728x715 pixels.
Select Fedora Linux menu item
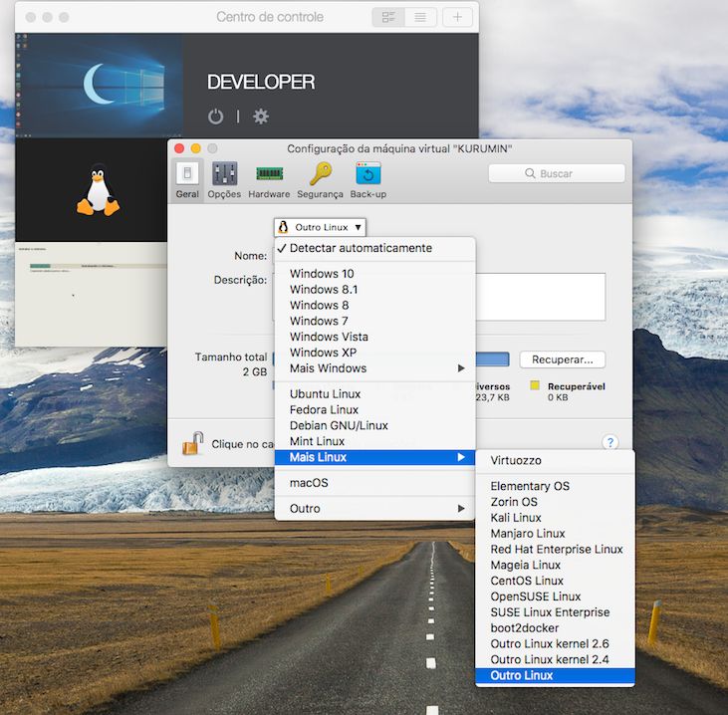(x=374, y=409)
